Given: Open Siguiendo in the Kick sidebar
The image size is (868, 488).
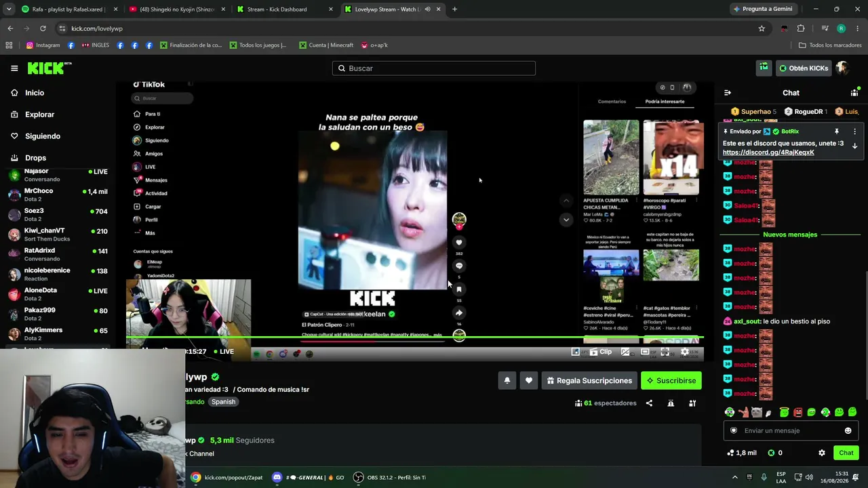Looking at the screenshot, I should tap(43, 136).
